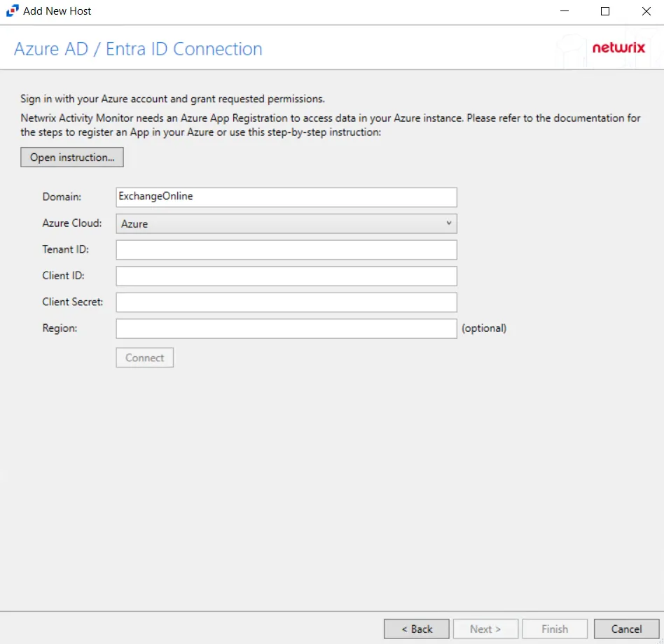Click the Open instruction... button
The image size is (664, 644).
tap(72, 157)
